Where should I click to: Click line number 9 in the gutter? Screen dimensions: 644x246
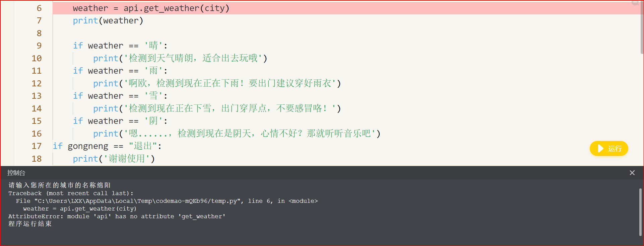(39, 46)
